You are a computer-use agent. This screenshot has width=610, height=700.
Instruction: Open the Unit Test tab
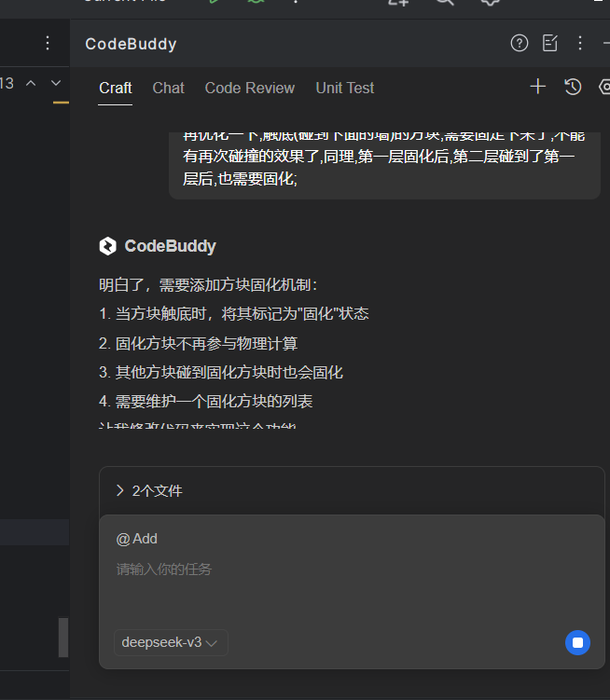344,88
